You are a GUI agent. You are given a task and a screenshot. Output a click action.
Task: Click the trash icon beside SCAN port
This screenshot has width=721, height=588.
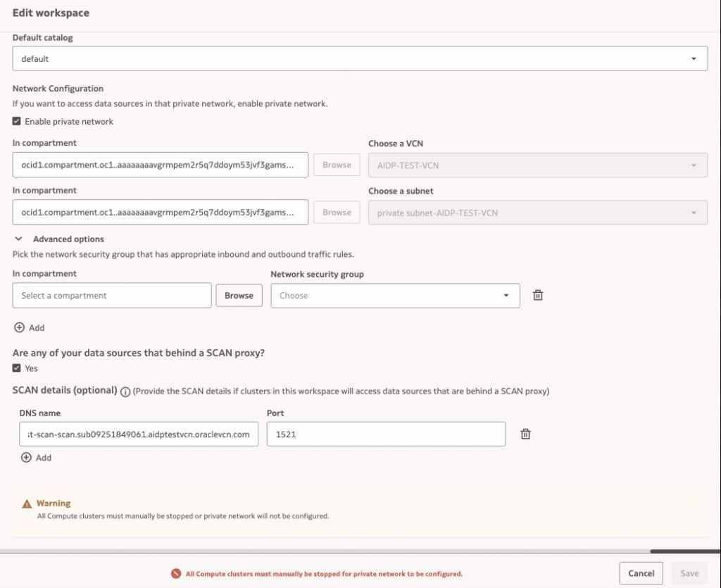click(x=525, y=434)
